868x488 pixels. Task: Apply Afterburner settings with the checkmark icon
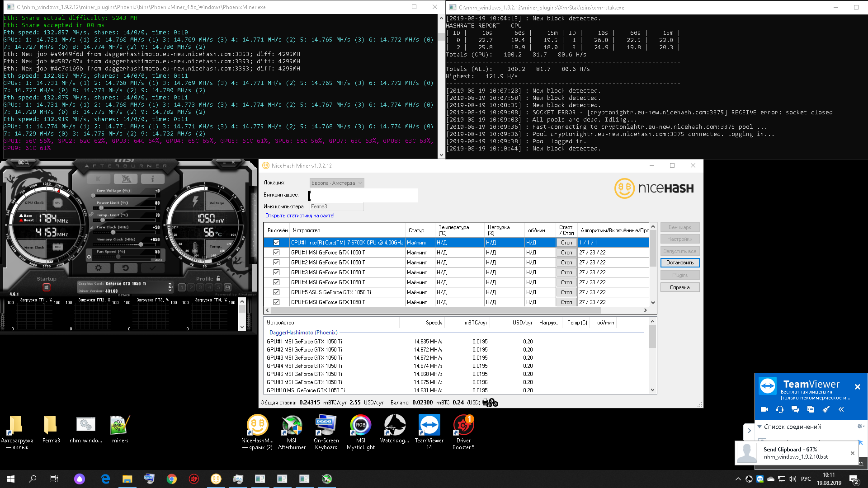153,267
